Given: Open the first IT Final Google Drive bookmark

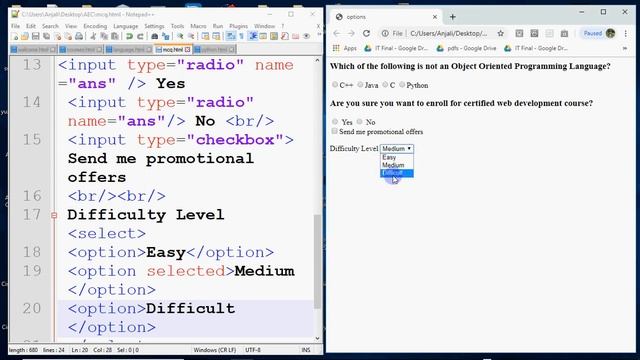Looking at the screenshot, I should coord(396,48).
